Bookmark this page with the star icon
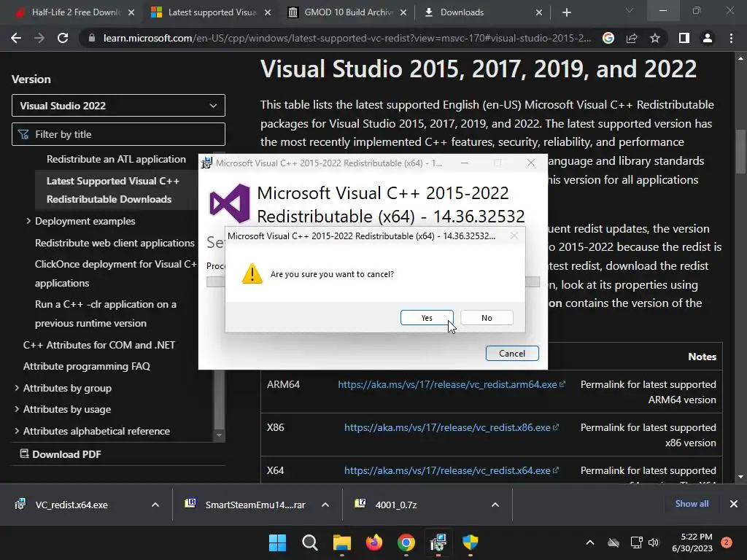Image resolution: width=747 pixels, height=560 pixels. (655, 38)
